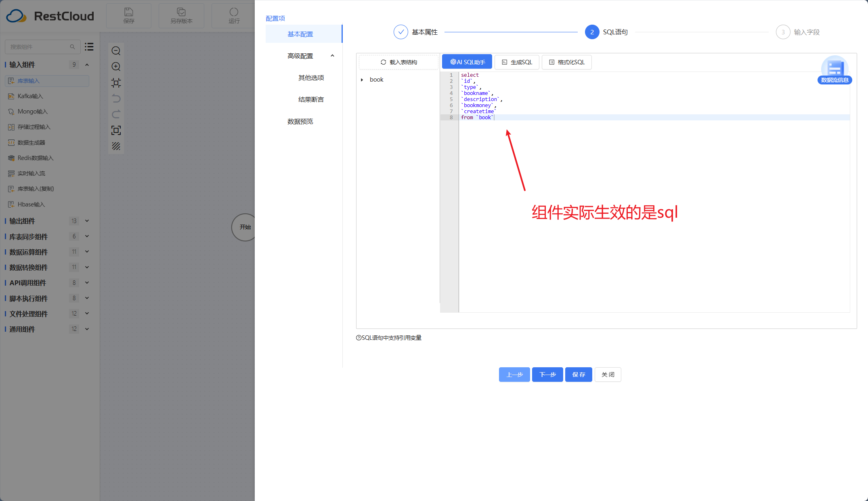Open the 结果断言 menu item
Screen dimensions: 868x501
pos(311,99)
